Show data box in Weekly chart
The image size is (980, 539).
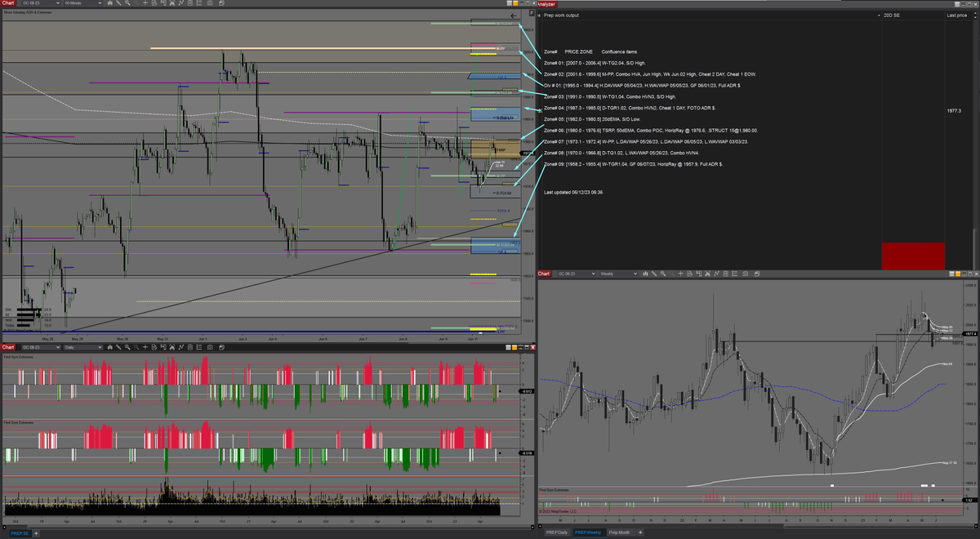coord(689,273)
